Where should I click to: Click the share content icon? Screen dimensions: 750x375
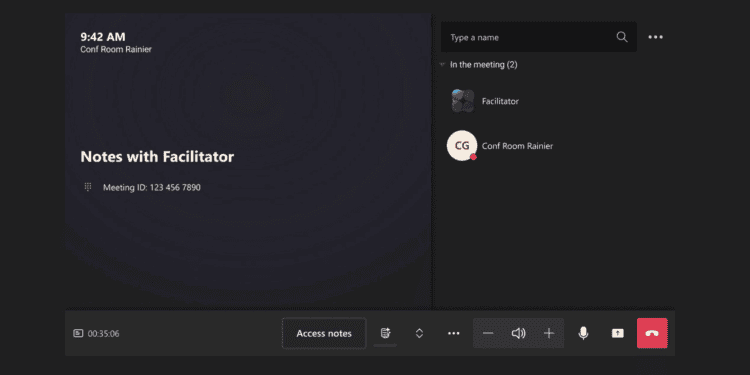click(x=618, y=333)
